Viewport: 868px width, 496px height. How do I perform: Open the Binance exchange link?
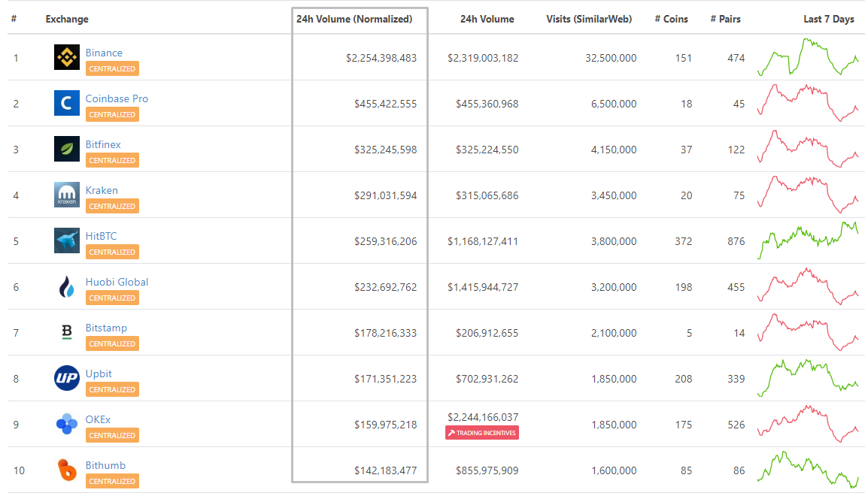pos(104,53)
